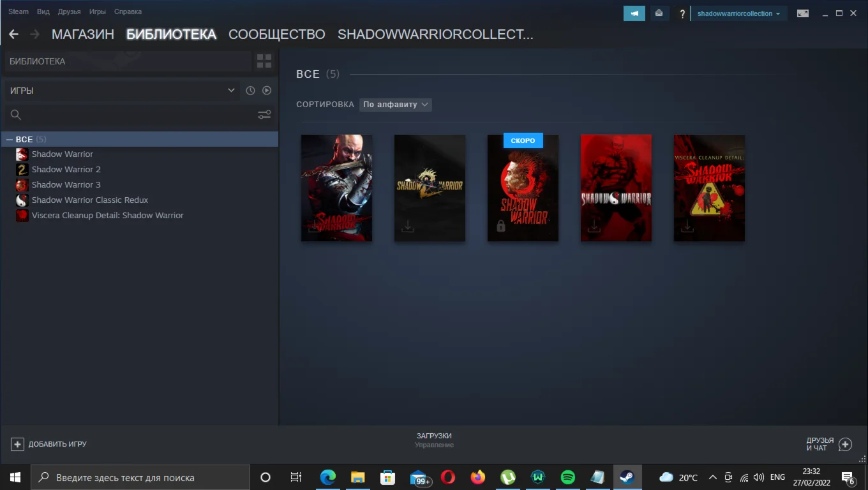Select Shadow Warrior 2 in the sidebar

[66, 169]
